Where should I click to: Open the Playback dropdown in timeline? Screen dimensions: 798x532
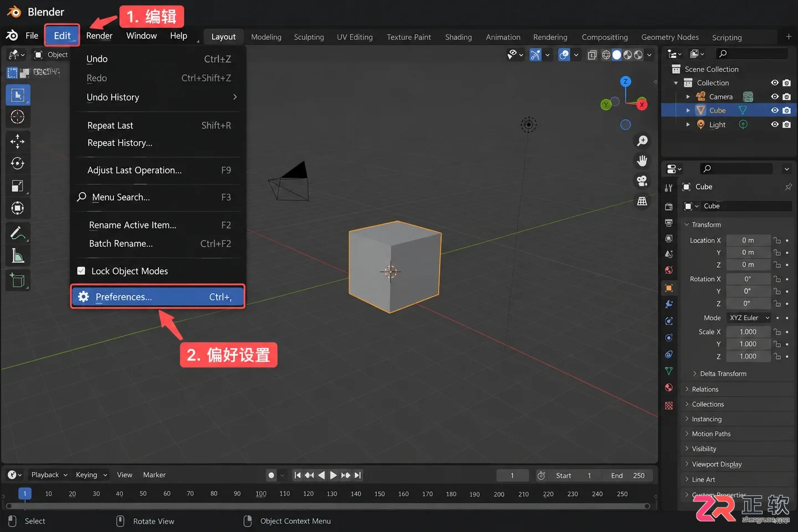coord(49,475)
